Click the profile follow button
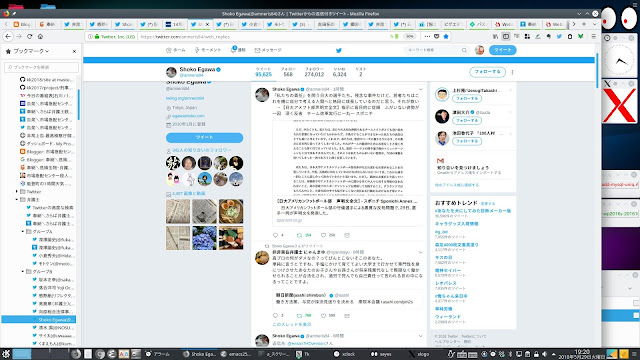The width and height of the screenshot is (640, 360). 487,72
